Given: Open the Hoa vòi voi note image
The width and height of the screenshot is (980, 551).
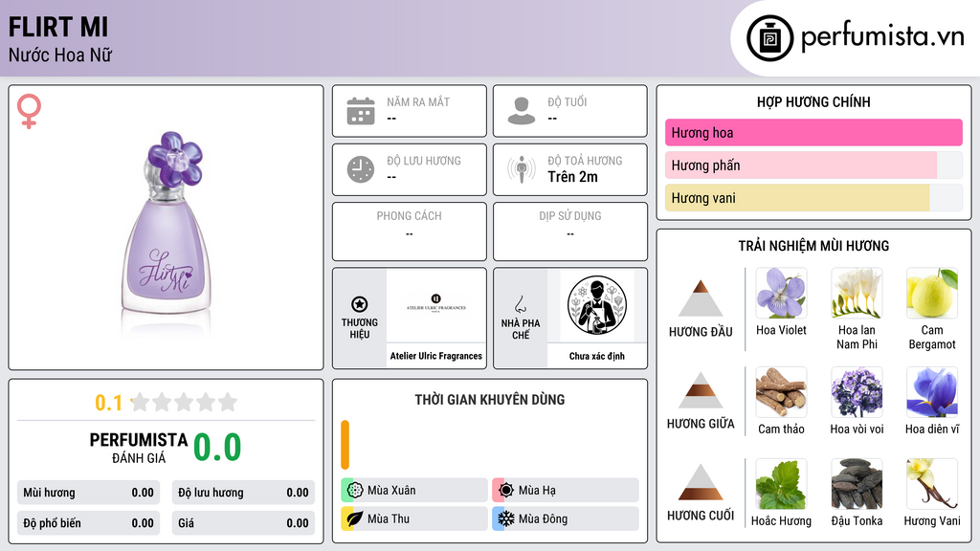Looking at the screenshot, I should tap(857, 391).
